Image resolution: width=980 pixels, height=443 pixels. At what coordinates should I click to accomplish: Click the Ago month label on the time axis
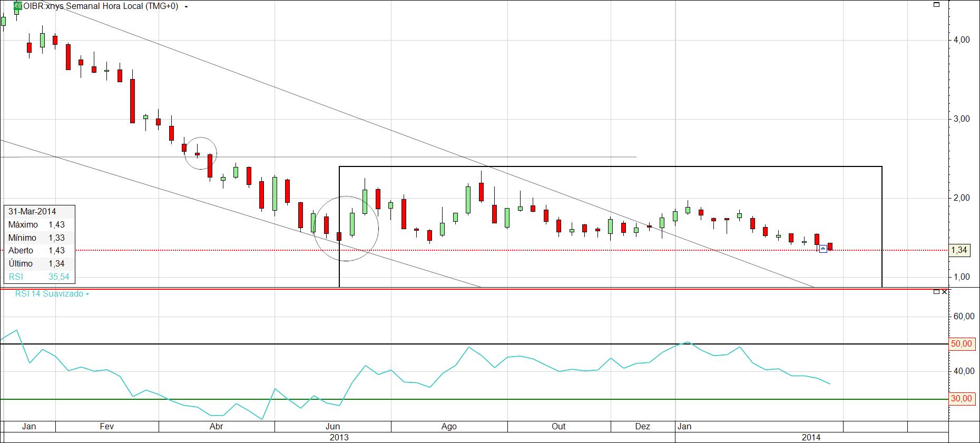point(449,427)
